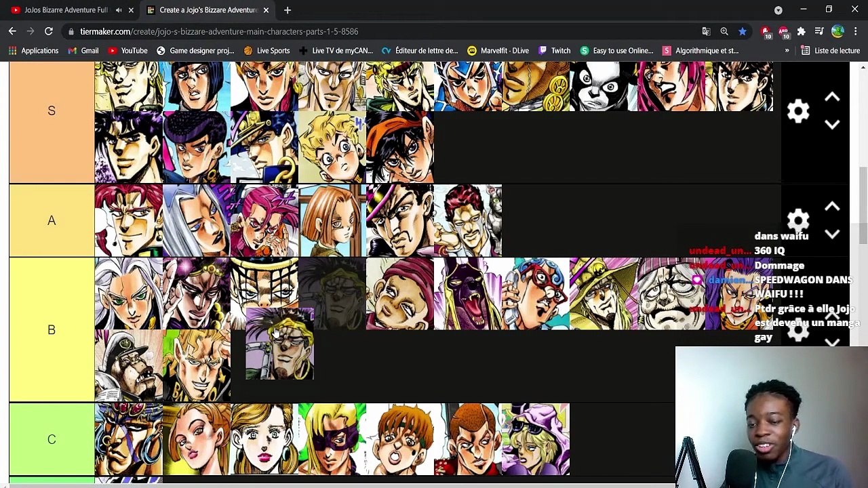
Task: Select the black-and-white character in S tier
Action: (604, 86)
